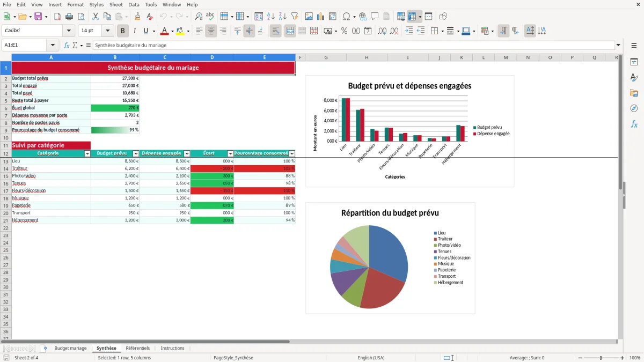Click PageStyle_Synthèse in the status bar
Viewport: 644px width, 362px height.
pos(233,358)
